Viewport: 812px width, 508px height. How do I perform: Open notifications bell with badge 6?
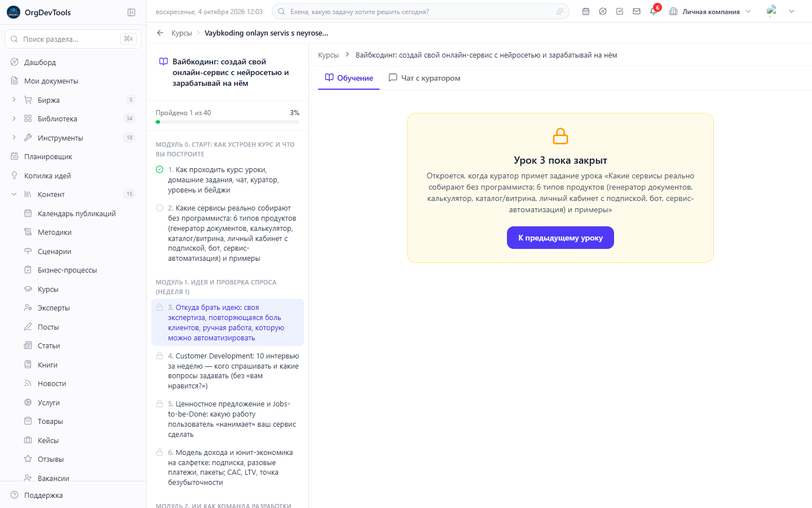point(654,11)
